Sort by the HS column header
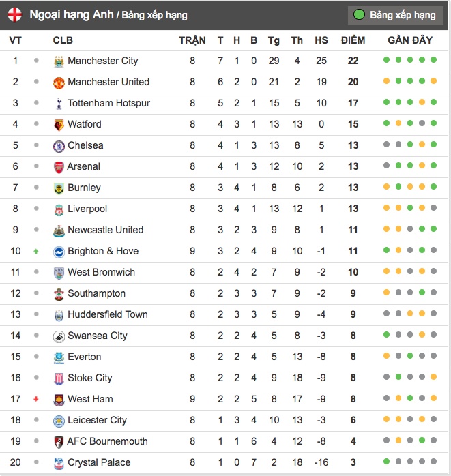The image size is (451, 476). (321, 40)
